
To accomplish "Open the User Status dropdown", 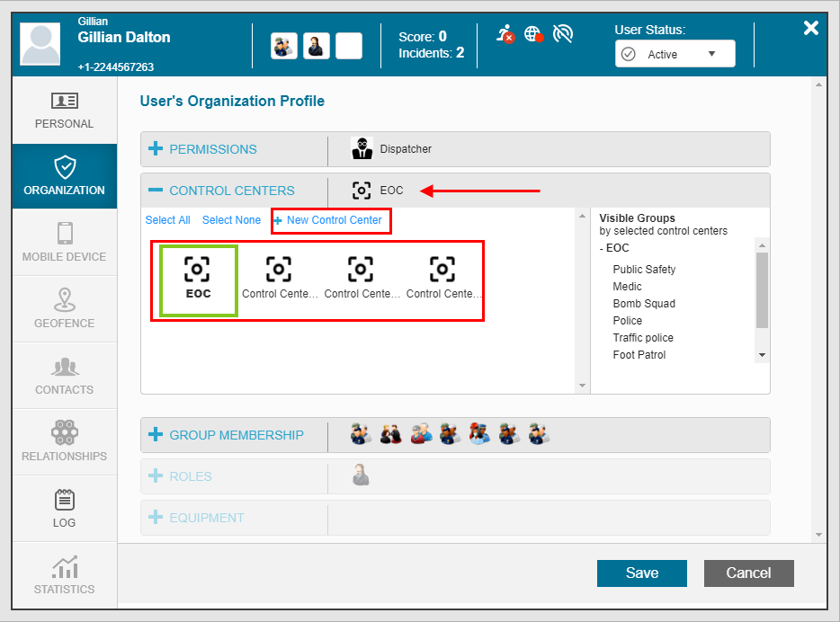I will click(x=675, y=54).
